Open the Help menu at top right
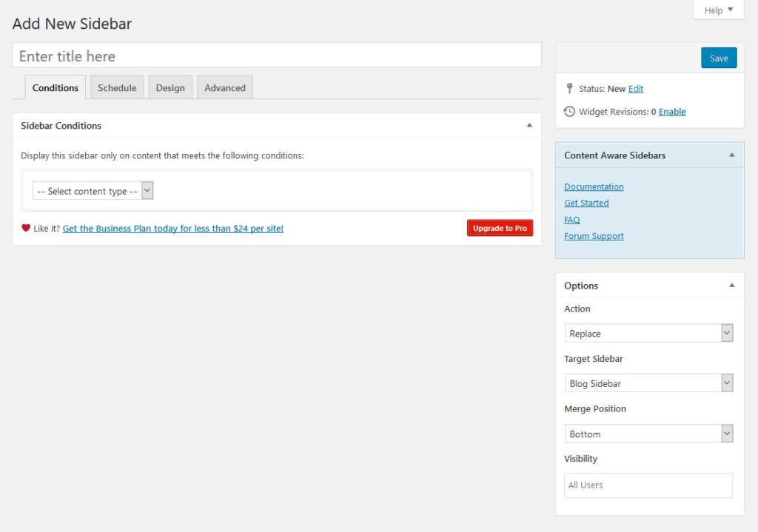 pyautogui.click(x=717, y=10)
